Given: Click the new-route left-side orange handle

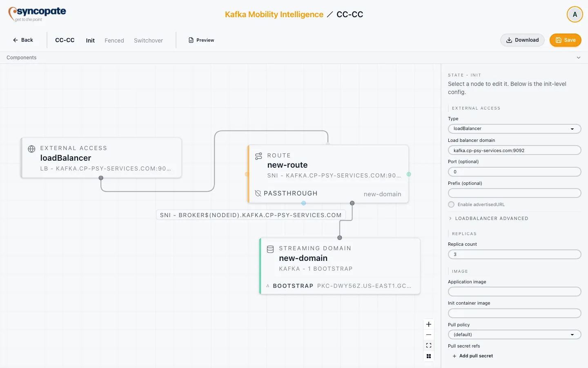Looking at the screenshot, I should 247,174.
